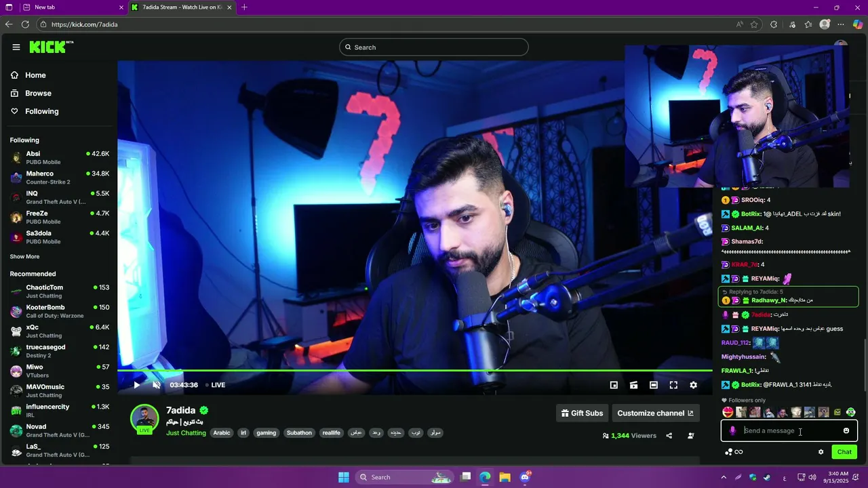
Task: Focus the Kick search box
Action: pyautogui.click(x=434, y=47)
